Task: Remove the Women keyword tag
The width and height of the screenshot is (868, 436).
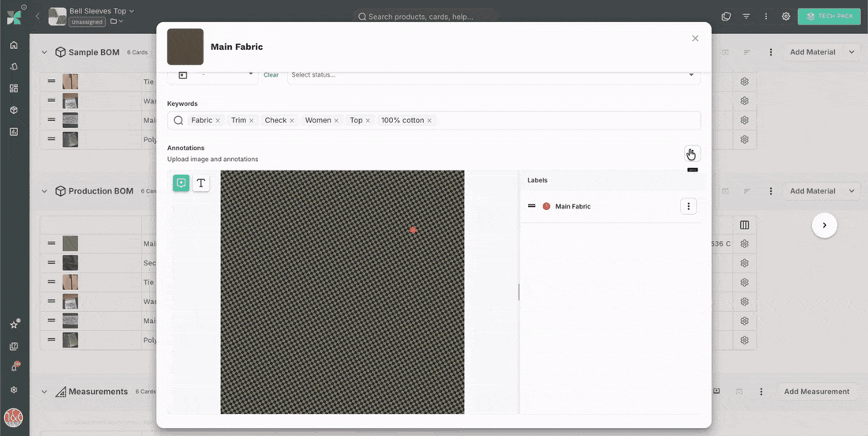Action: [336, 120]
